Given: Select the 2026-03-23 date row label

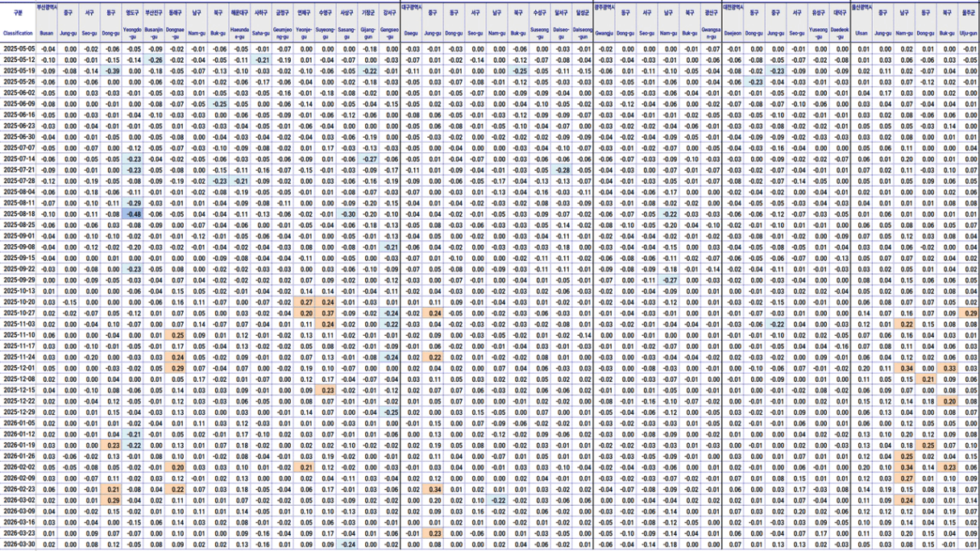Looking at the screenshot, I should coord(19,532).
